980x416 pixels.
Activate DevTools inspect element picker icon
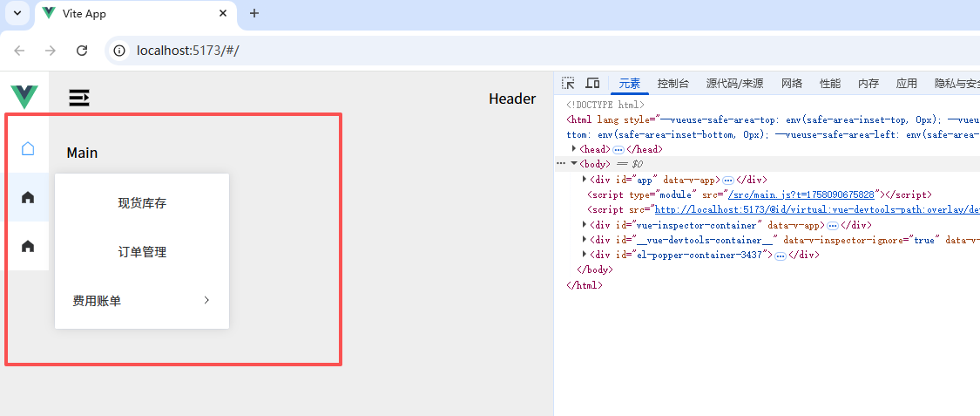pos(567,83)
